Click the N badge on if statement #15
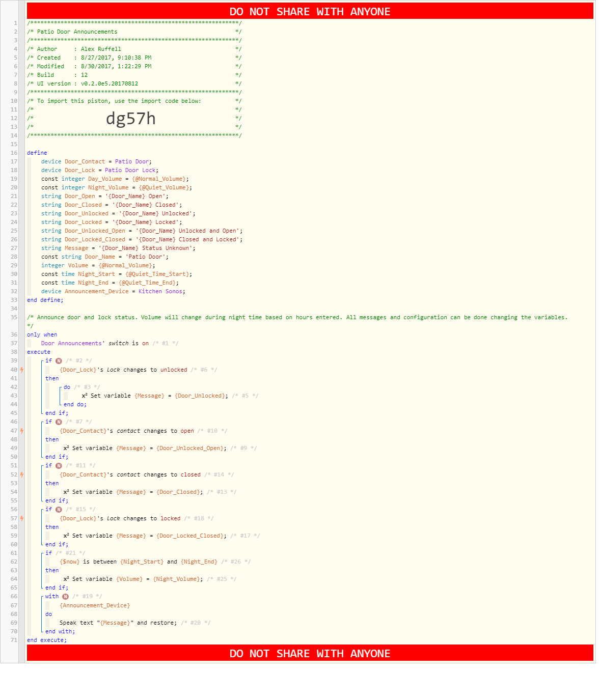Viewport: 600px width, 700px height. coord(59,510)
